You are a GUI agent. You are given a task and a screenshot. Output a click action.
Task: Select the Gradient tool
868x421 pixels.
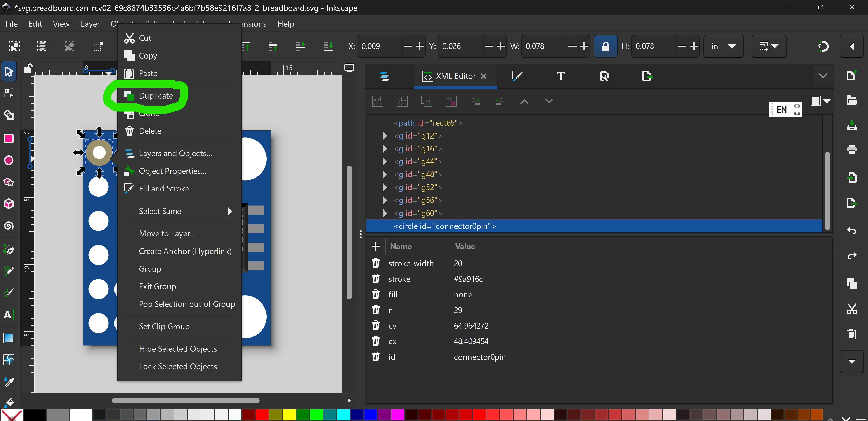tap(9, 338)
